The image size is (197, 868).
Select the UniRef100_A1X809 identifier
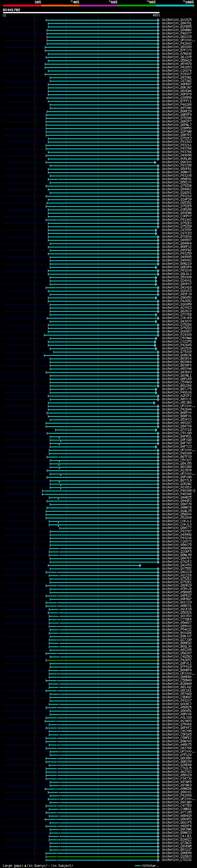(x=176, y=470)
